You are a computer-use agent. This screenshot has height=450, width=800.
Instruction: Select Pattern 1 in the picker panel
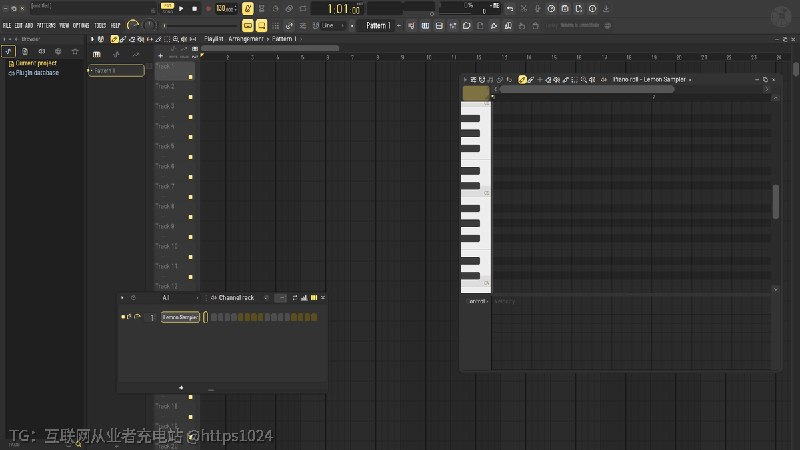116,70
